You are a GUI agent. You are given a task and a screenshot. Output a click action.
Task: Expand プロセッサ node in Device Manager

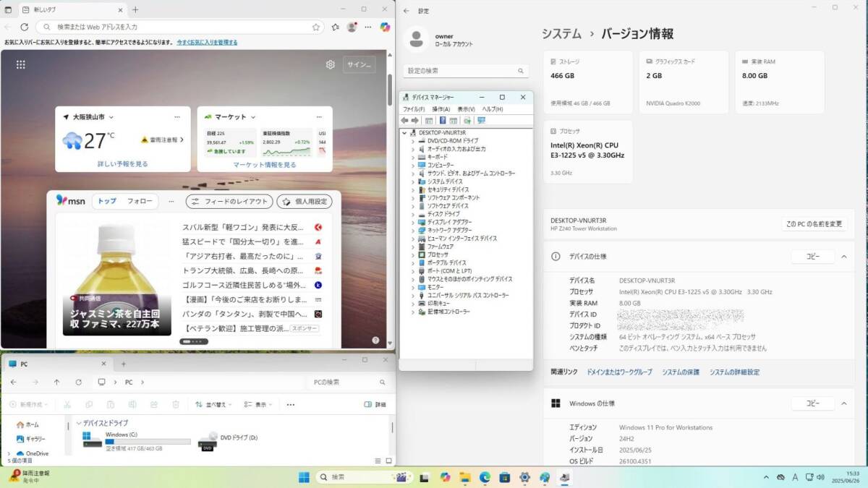pyautogui.click(x=413, y=254)
